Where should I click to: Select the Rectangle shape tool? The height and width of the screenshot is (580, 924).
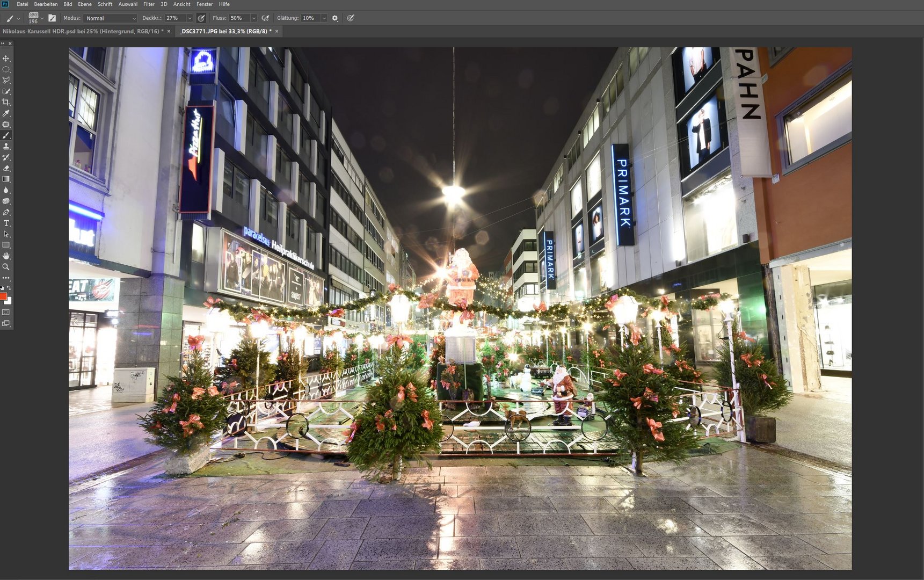click(x=6, y=245)
